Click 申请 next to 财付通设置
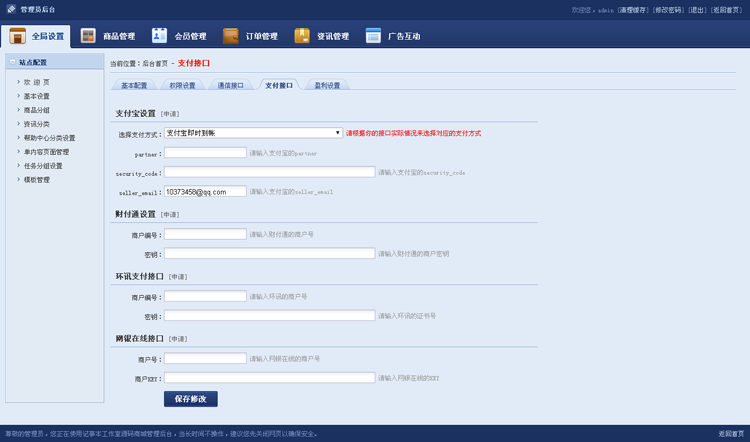 click(x=170, y=214)
